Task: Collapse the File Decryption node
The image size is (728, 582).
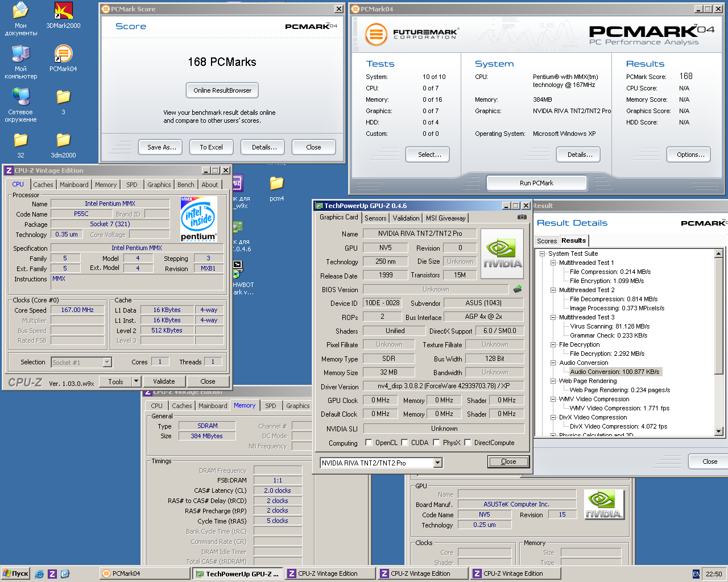Action: (x=553, y=344)
